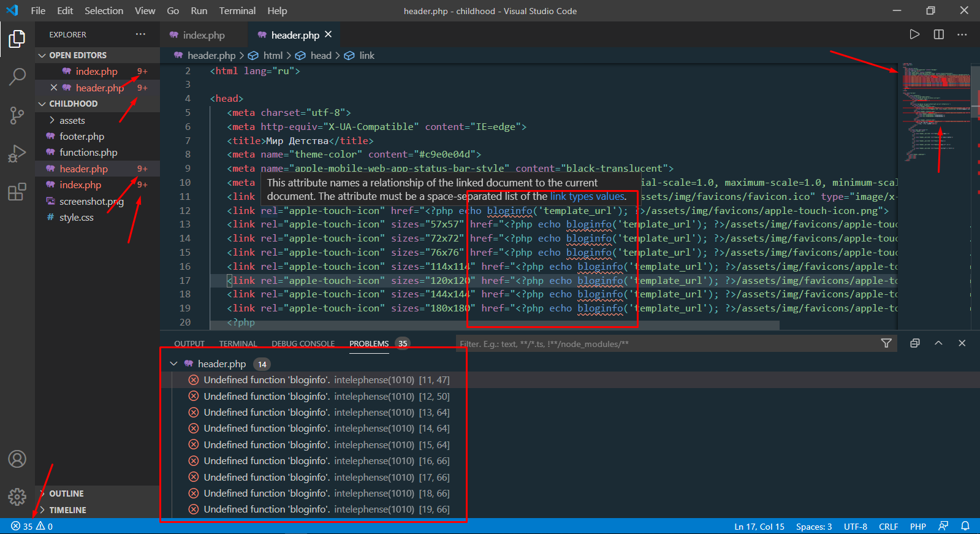Change line endings via CRLF
The image size is (980, 534).
(x=888, y=526)
